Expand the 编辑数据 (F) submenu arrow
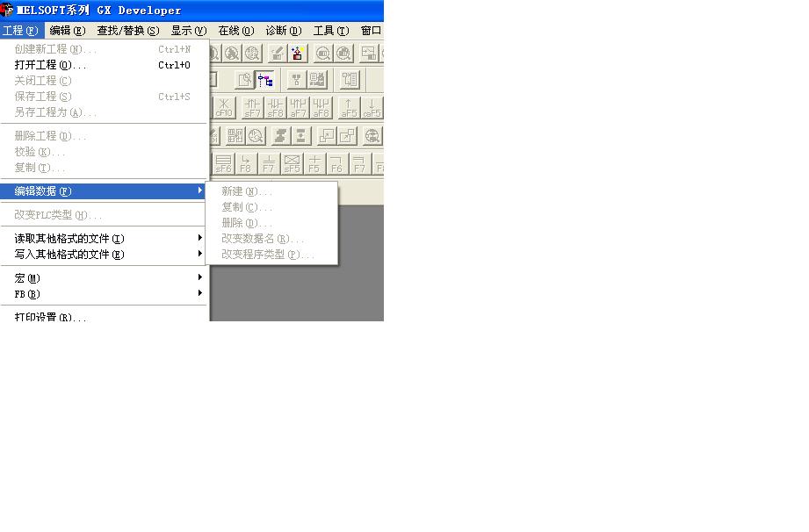 tap(200, 191)
